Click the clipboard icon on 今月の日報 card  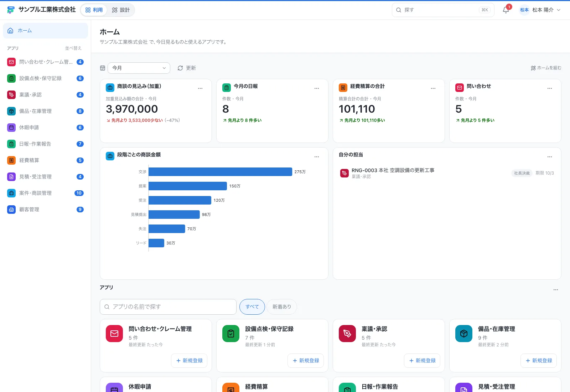tap(227, 87)
